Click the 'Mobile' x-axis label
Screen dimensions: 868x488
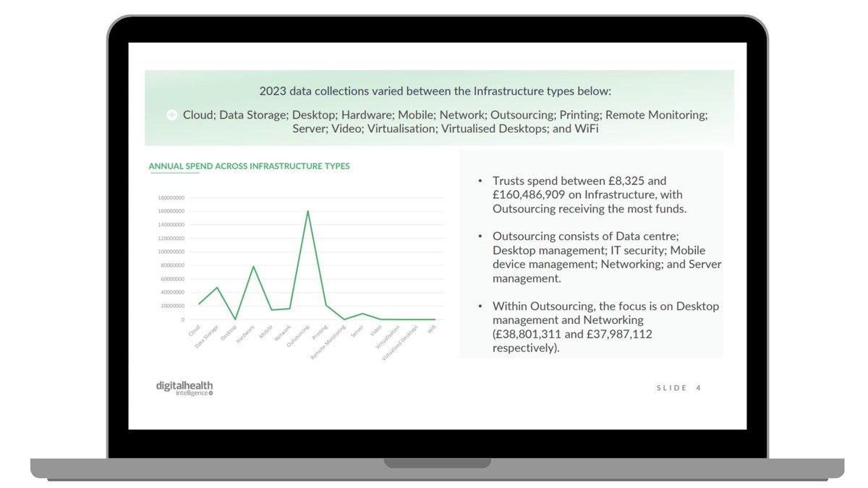click(x=265, y=332)
